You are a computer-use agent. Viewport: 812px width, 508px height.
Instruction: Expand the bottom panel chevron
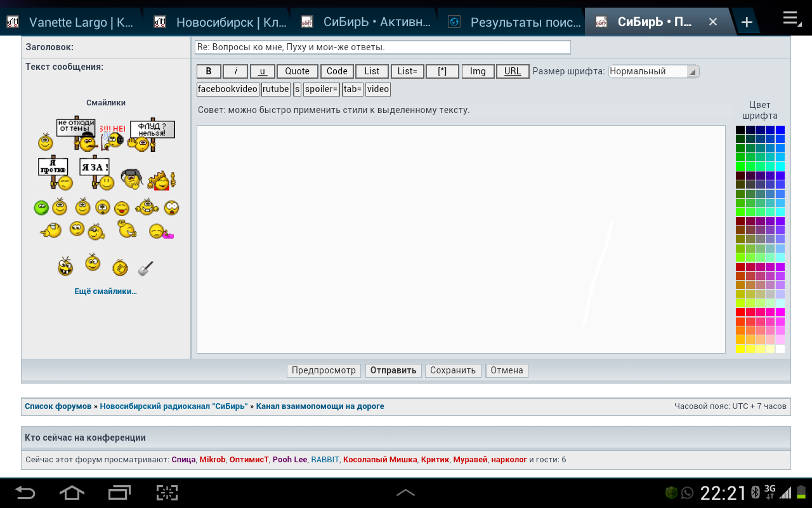(x=405, y=493)
